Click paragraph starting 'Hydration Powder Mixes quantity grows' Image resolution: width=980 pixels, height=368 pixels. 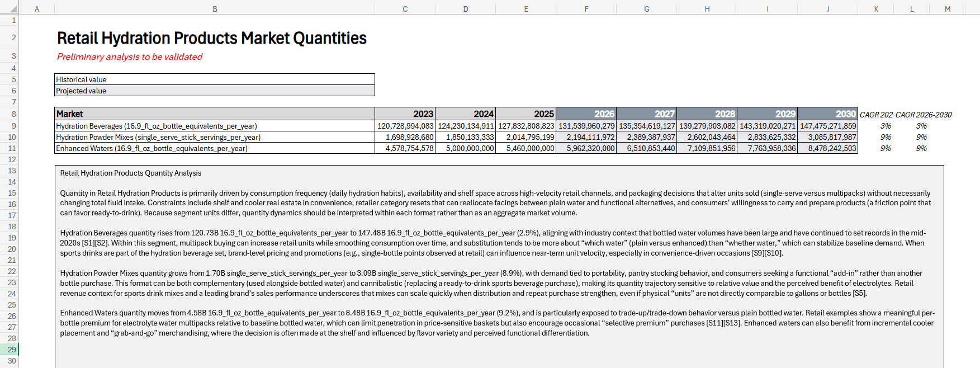tap(491, 283)
